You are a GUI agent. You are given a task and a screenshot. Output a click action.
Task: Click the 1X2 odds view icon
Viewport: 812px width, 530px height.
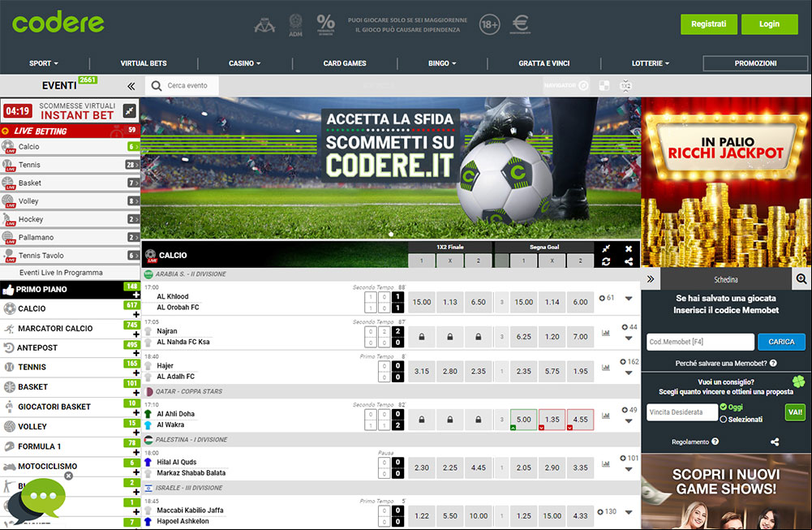coord(625,85)
